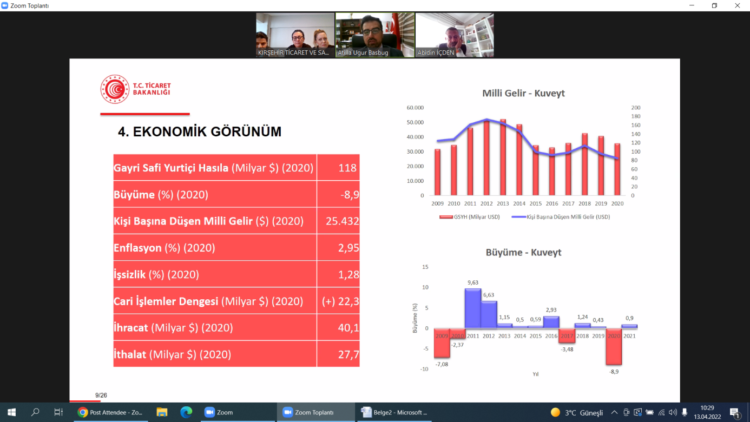750x422 pixels.
Task: Click chart title Büyüme - Kuveyt
Action: click(x=523, y=252)
